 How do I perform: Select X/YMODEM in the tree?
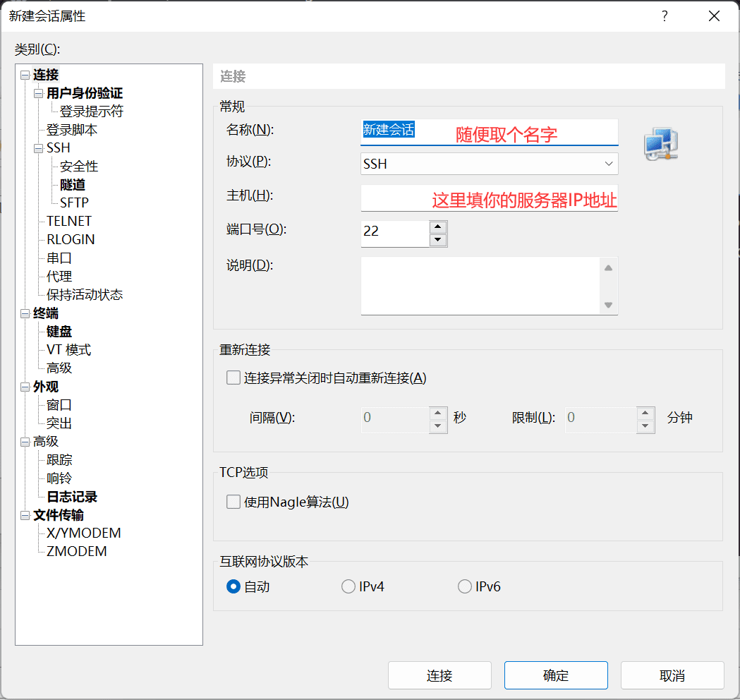83,533
